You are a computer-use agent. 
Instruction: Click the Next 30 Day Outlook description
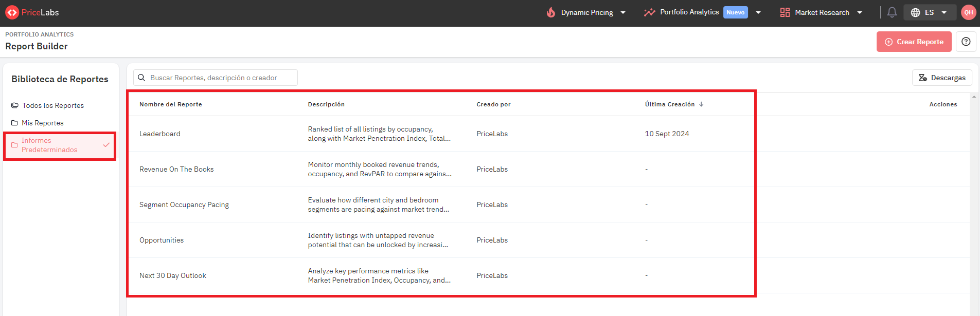tap(379, 275)
